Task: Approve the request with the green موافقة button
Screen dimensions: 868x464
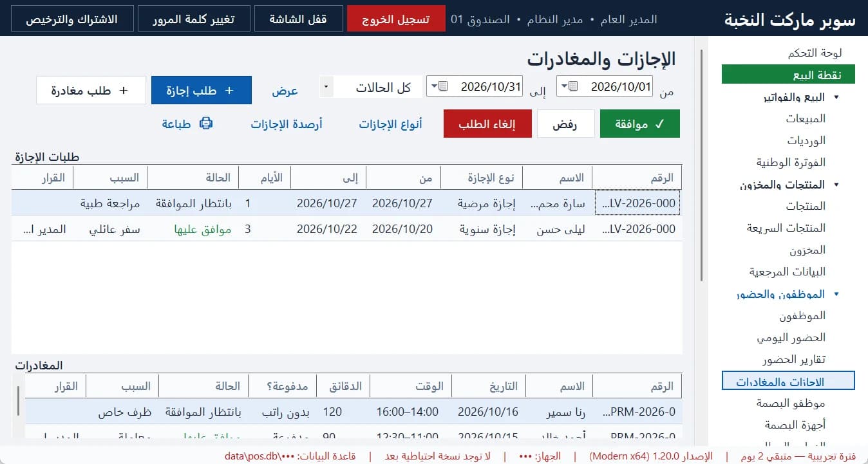Action: pos(640,124)
